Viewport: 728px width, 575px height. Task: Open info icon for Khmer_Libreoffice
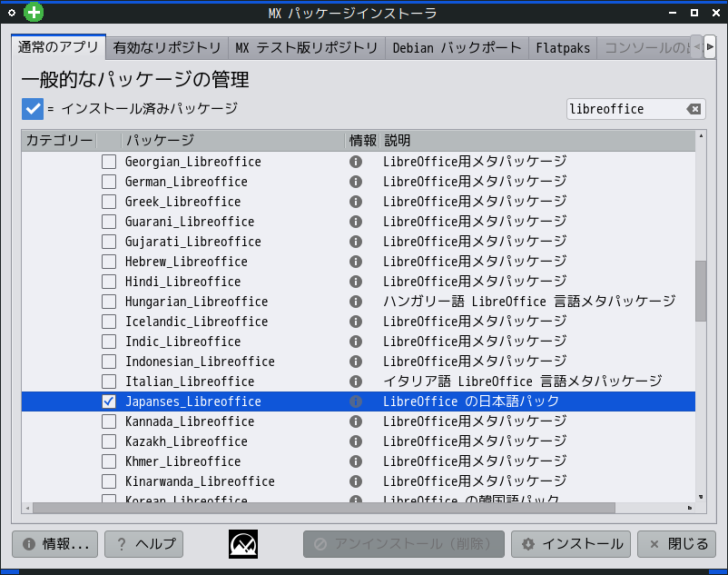tap(356, 461)
